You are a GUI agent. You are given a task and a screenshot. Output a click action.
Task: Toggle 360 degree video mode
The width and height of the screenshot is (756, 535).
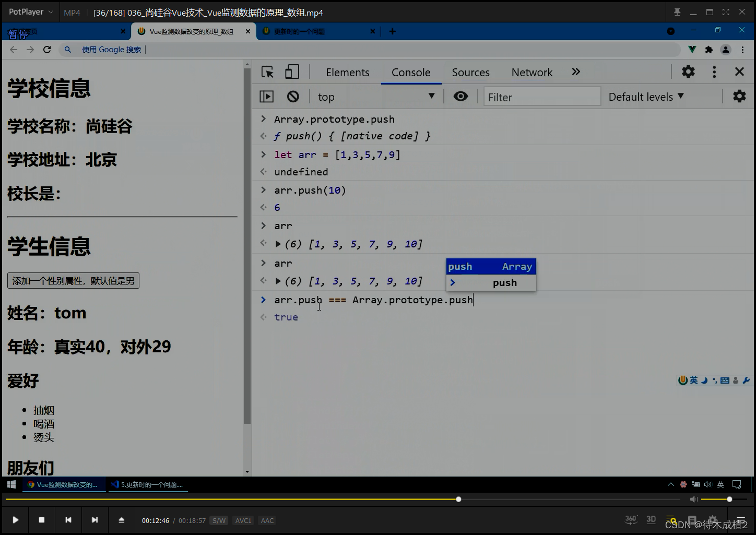(x=631, y=519)
